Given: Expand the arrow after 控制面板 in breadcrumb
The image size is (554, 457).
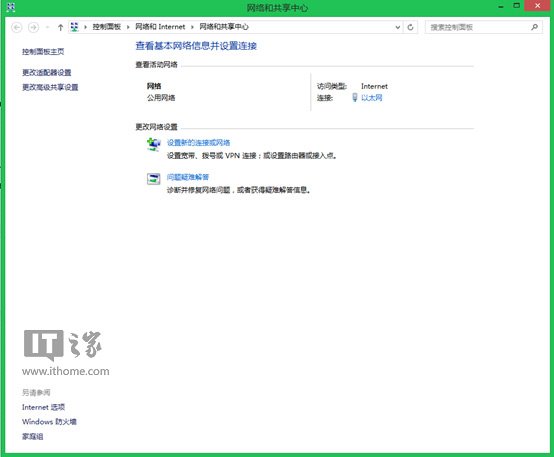Looking at the screenshot, I should 128,27.
